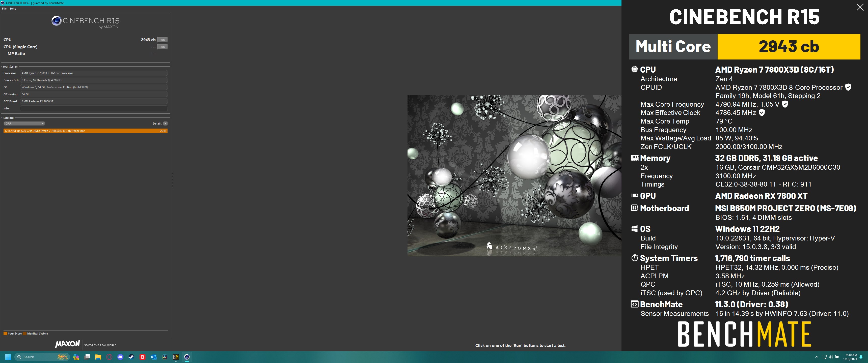Click the yellow 2943 cb score box

tap(789, 46)
